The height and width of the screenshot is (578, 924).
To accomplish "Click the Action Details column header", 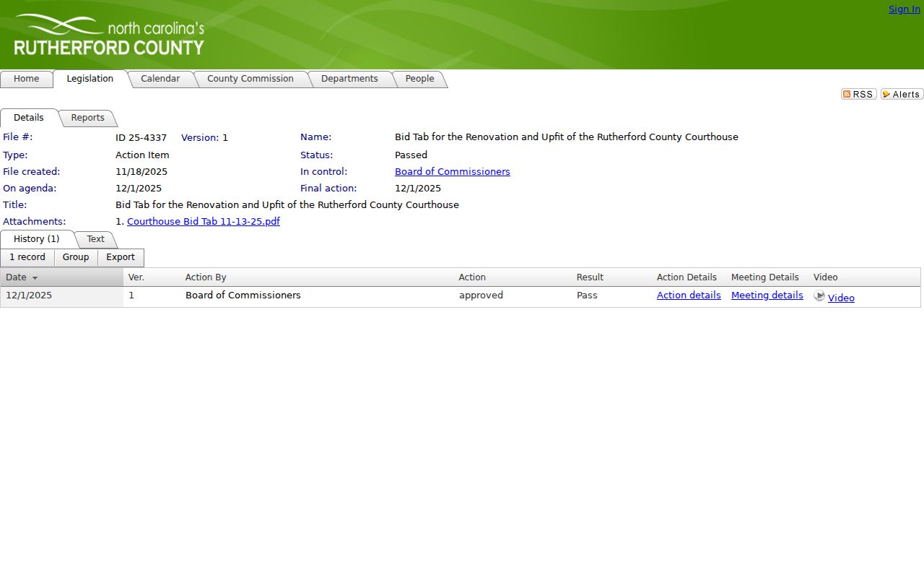I will [687, 277].
